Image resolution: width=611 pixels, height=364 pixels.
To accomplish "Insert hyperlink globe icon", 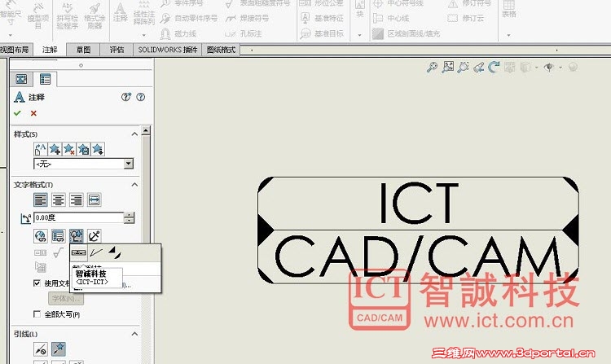I will [x=41, y=236].
